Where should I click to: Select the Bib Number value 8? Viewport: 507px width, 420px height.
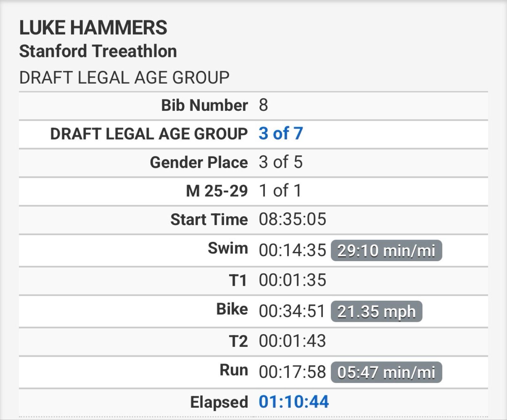click(263, 105)
